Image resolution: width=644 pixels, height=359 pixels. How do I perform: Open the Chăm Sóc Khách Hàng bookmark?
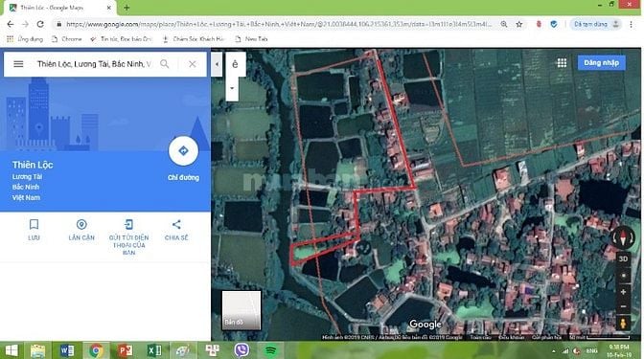(x=194, y=39)
